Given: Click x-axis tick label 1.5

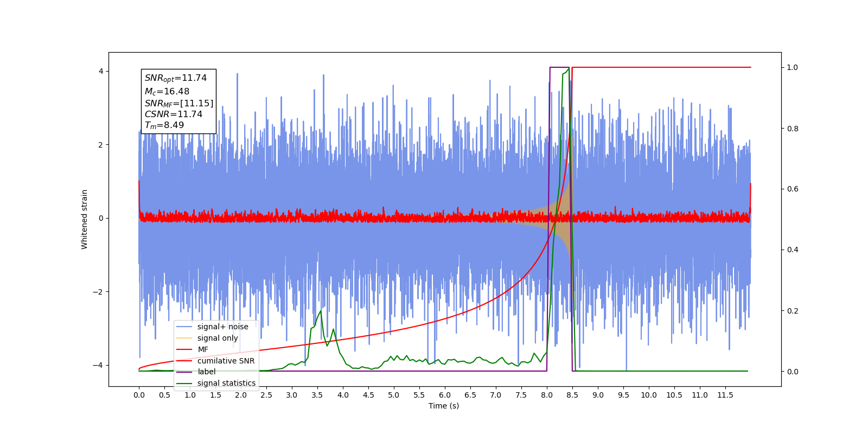Looking at the screenshot, I should [215, 395].
